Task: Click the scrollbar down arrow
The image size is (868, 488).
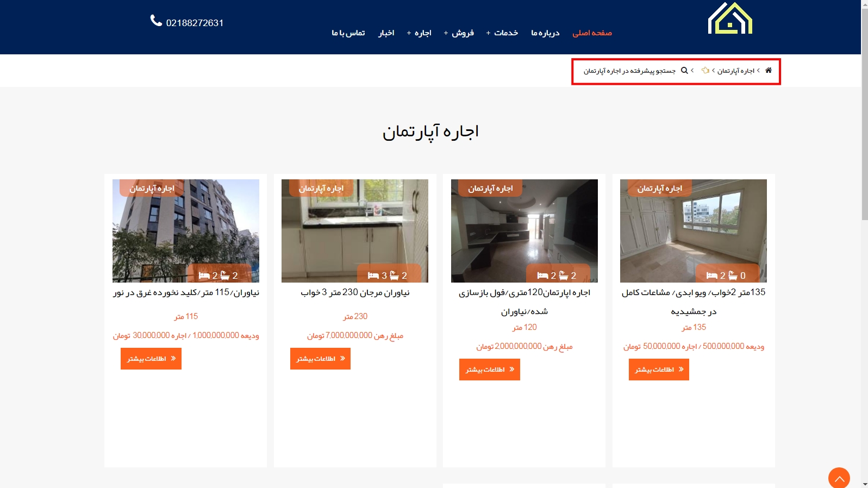Action: click(864, 484)
